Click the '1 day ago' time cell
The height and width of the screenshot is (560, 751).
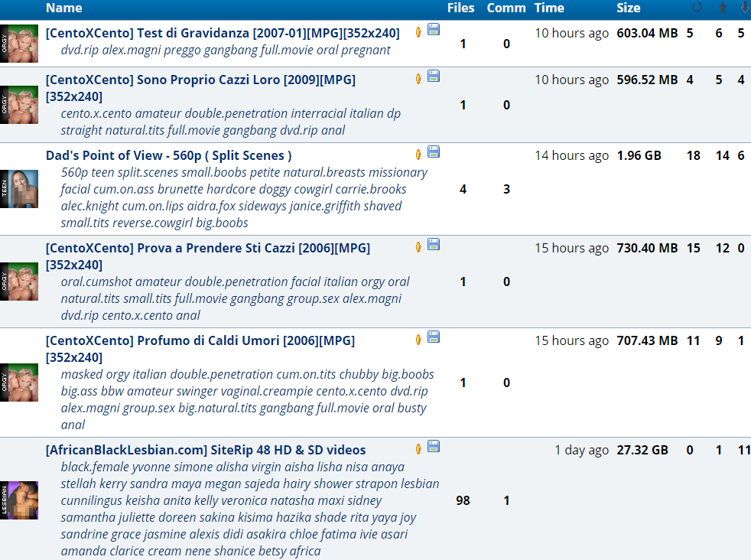581,451
